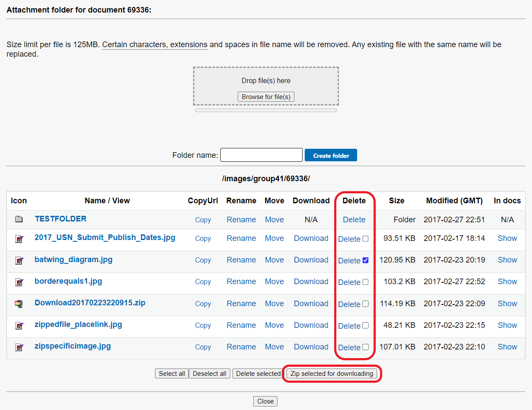
Task: Check the delete box for zippedfile_placelink.jpg
Action: coord(365,326)
